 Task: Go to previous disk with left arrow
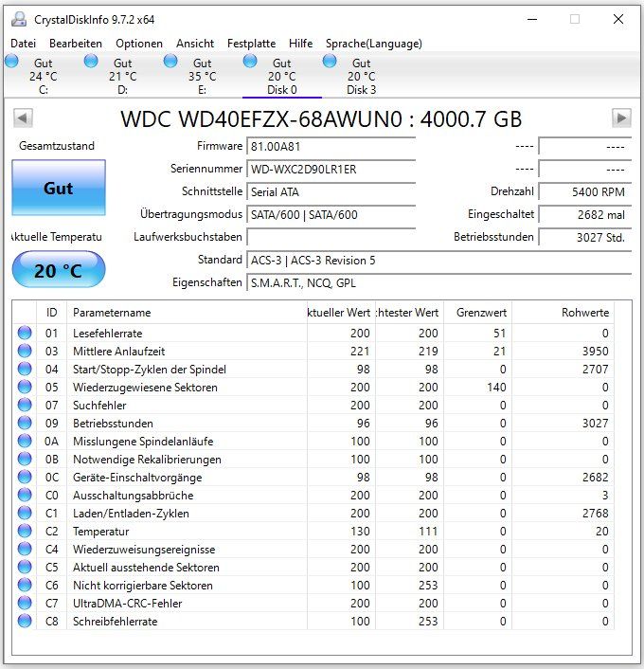(x=23, y=118)
